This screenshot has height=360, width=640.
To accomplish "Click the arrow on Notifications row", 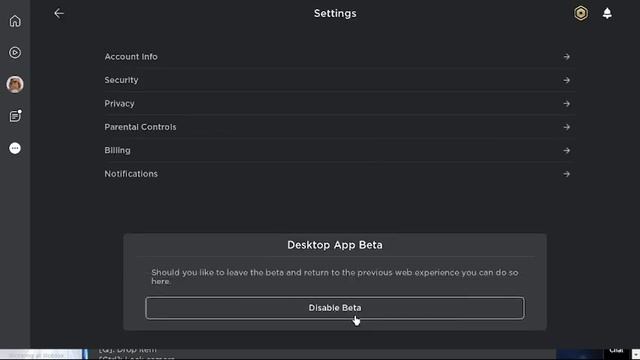I will coord(567,174).
